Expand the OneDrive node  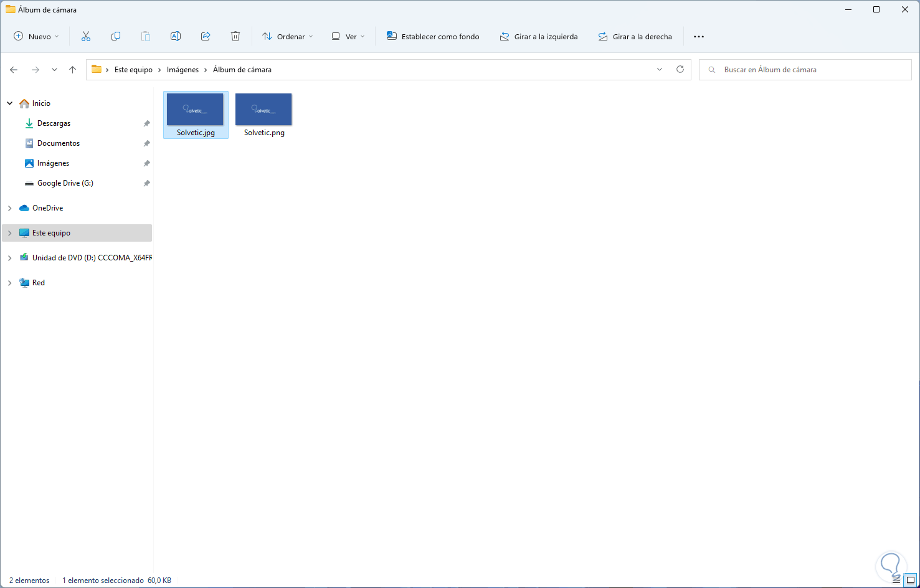9,208
